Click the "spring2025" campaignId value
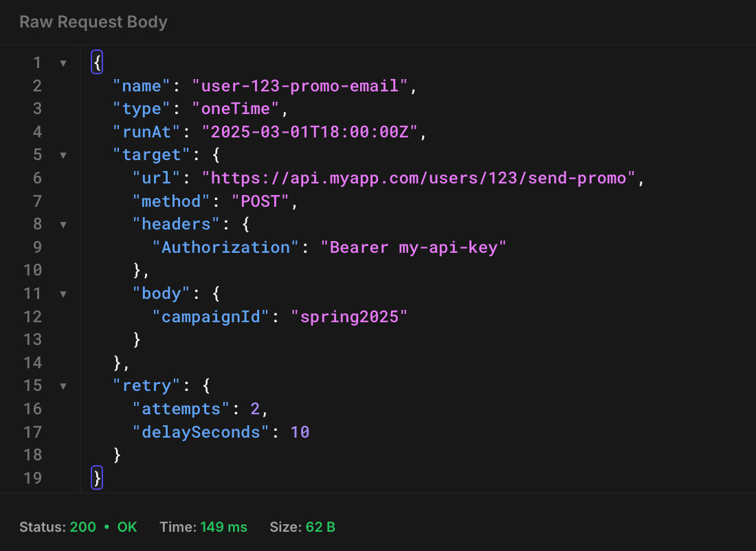Viewport: 756px width, 551px height. [350, 316]
